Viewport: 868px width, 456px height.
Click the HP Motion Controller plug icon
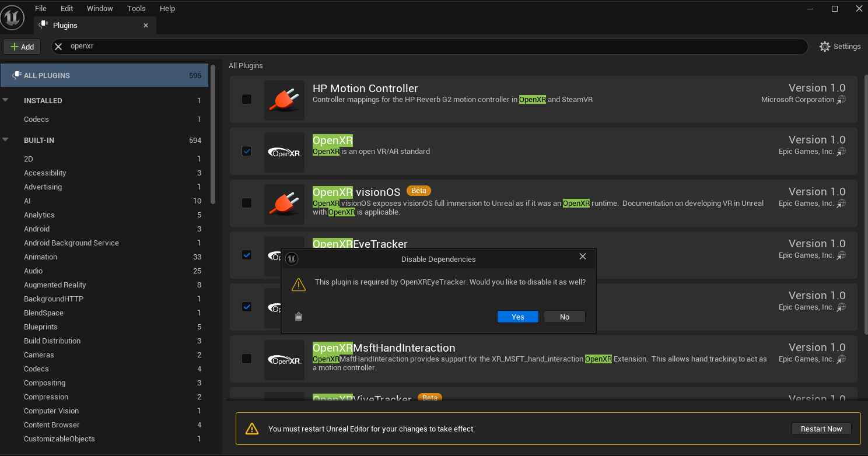[284, 100]
